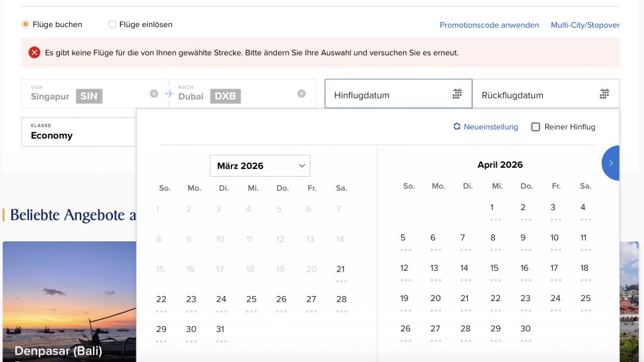
Task: Open the Klasse Economy dropdown
Action: pyautogui.click(x=79, y=131)
